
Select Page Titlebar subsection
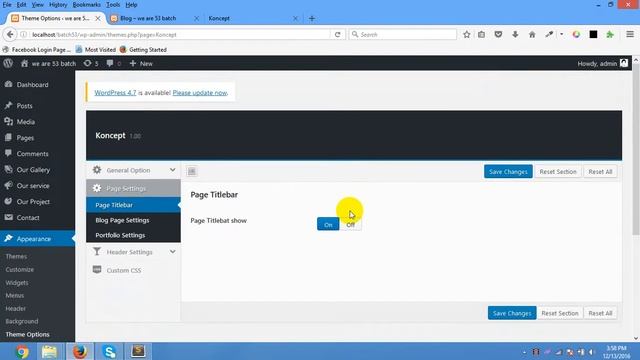coord(133,205)
